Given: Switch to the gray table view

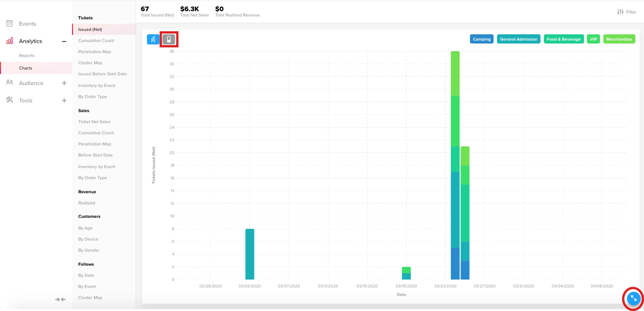Looking at the screenshot, I should point(169,39).
